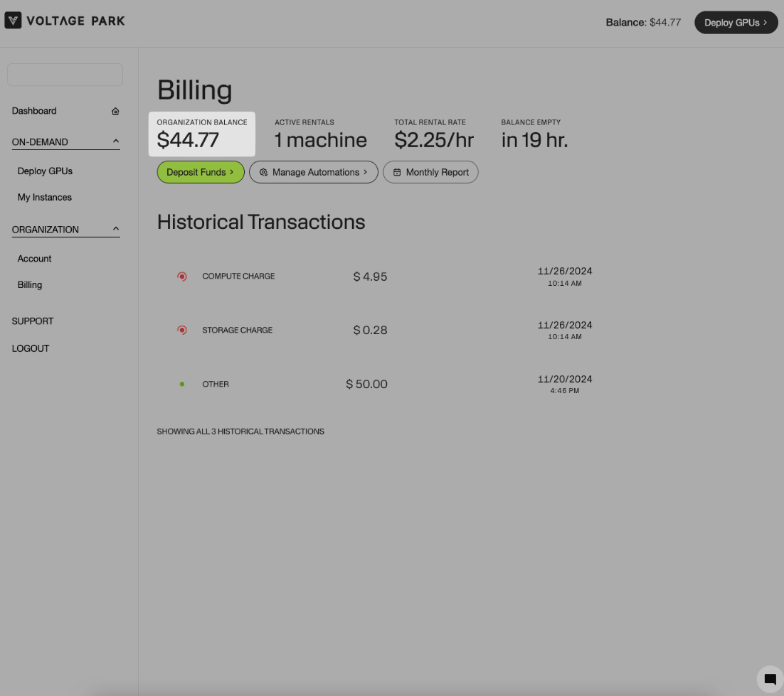Image resolution: width=784 pixels, height=696 pixels.
Task: Click the red Storage Charge status icon
Action: pos(182,331)
